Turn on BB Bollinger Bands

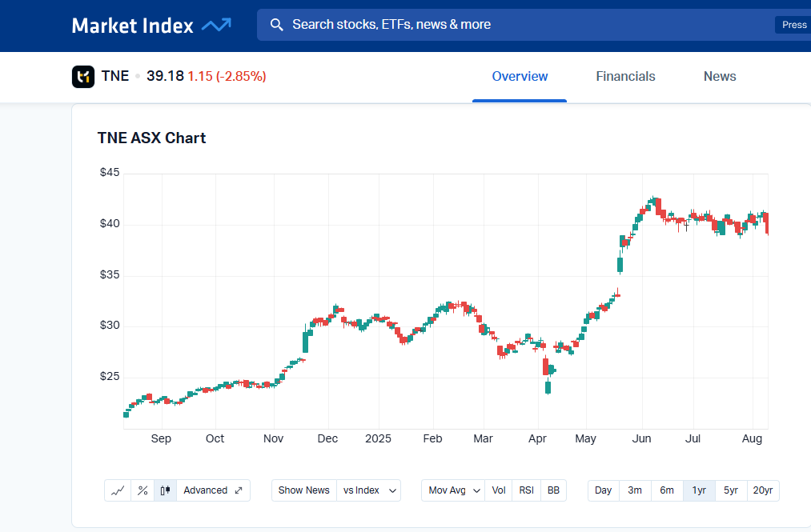tap(553, 490)
